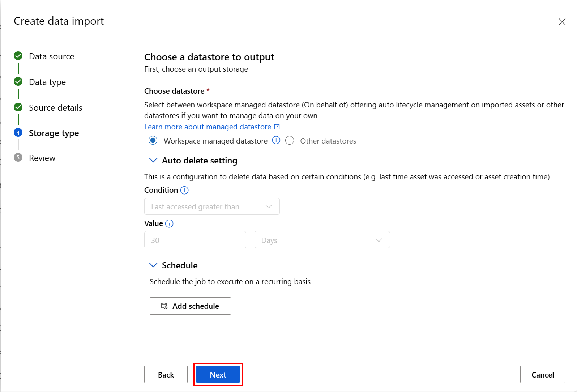This screenshot has width=577, height=392.
Task: Select Workspace managed datastore radio button
Action: tap(153, 141)
